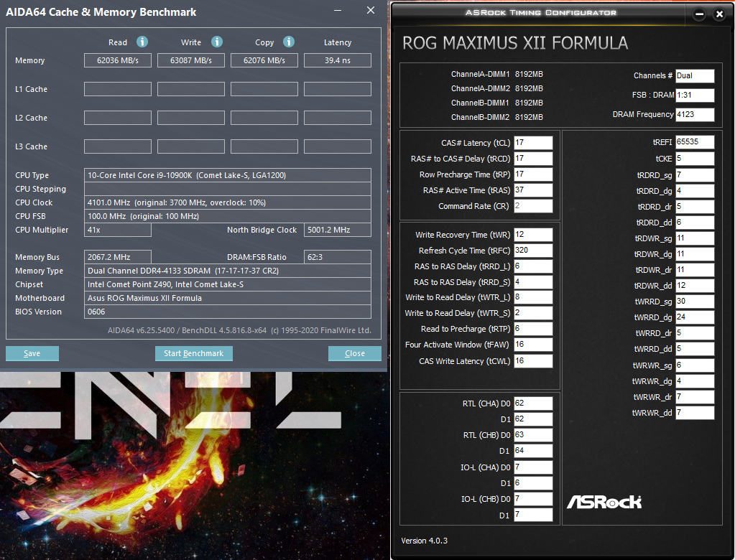Click the DRAM Frequency field 4123
The width and height of the screenshot is (735, 560).
point(695,114)
